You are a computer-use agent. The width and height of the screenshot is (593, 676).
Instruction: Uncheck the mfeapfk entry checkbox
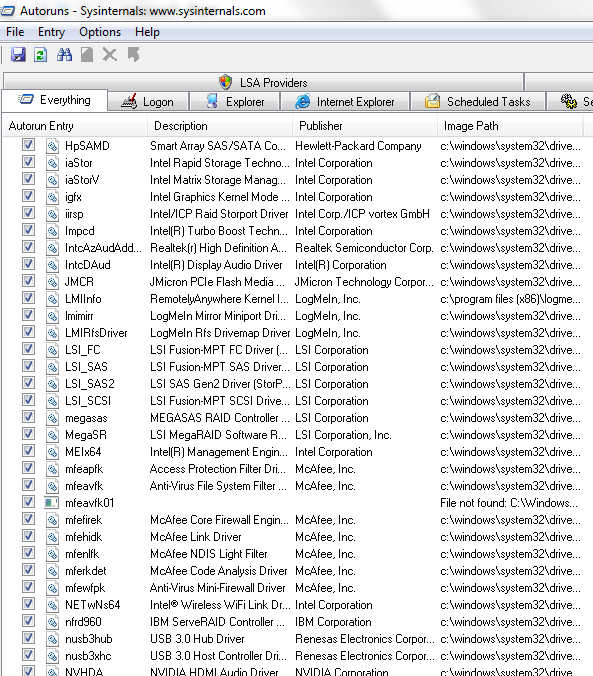(x=28, y=467)
